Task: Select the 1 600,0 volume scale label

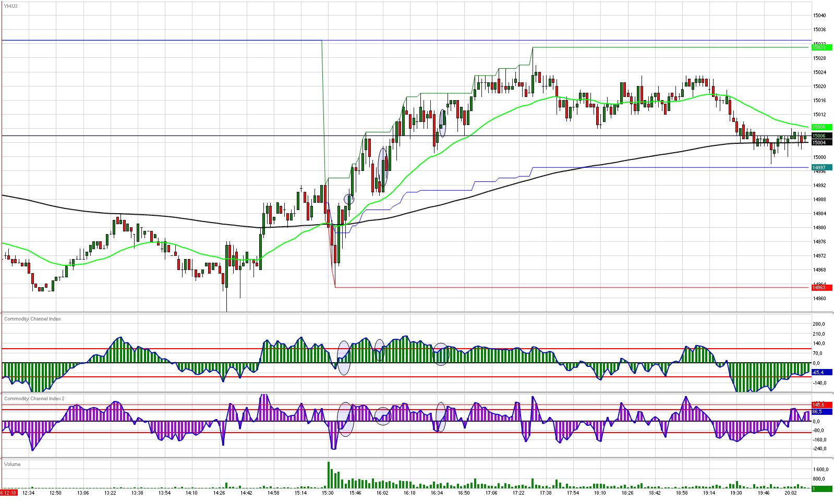Action: coord(820,469)
